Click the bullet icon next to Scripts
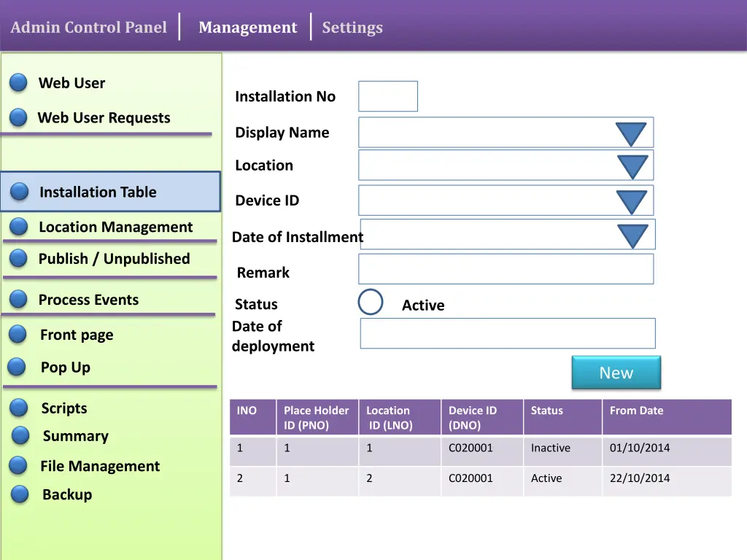The width and height of the screenshot is (747, 560). tap(19, 408)
